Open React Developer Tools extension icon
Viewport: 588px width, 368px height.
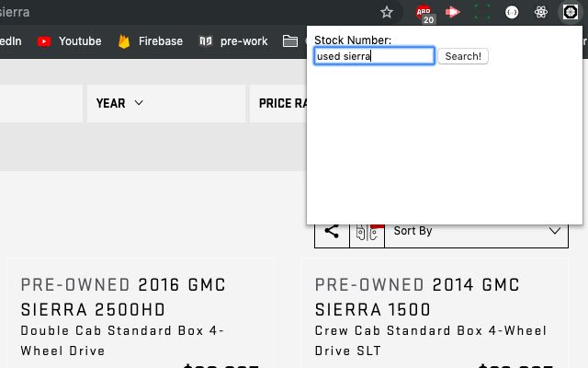pos(541,12)
